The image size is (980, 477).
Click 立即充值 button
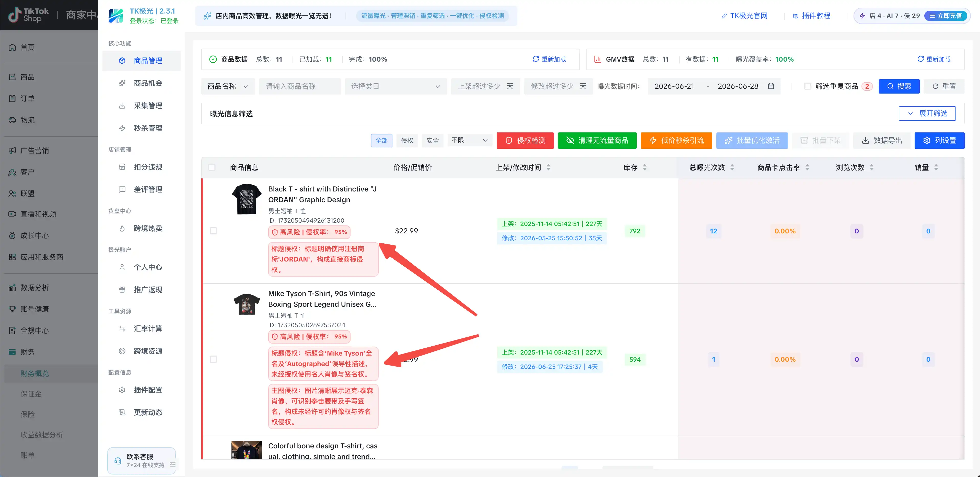click(946, 16)
